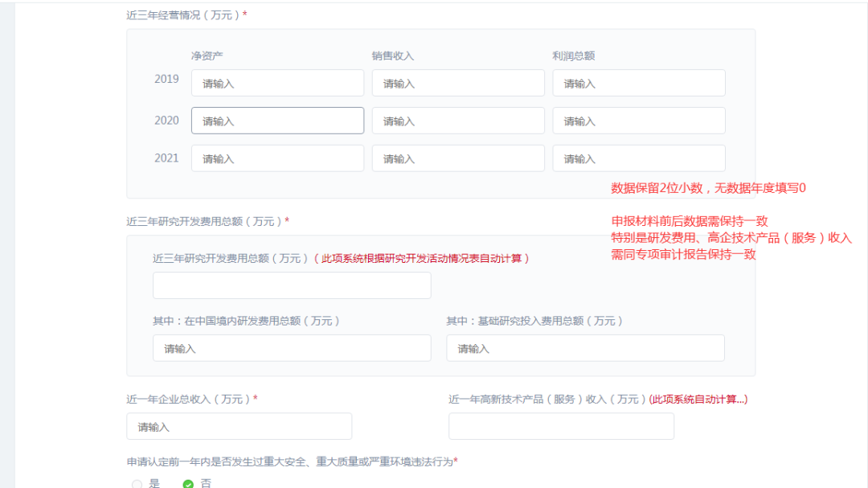Focus the 2020 净资产 input field
The height and width of the screenshot is (488, 868).
click(x=277, y=121)
